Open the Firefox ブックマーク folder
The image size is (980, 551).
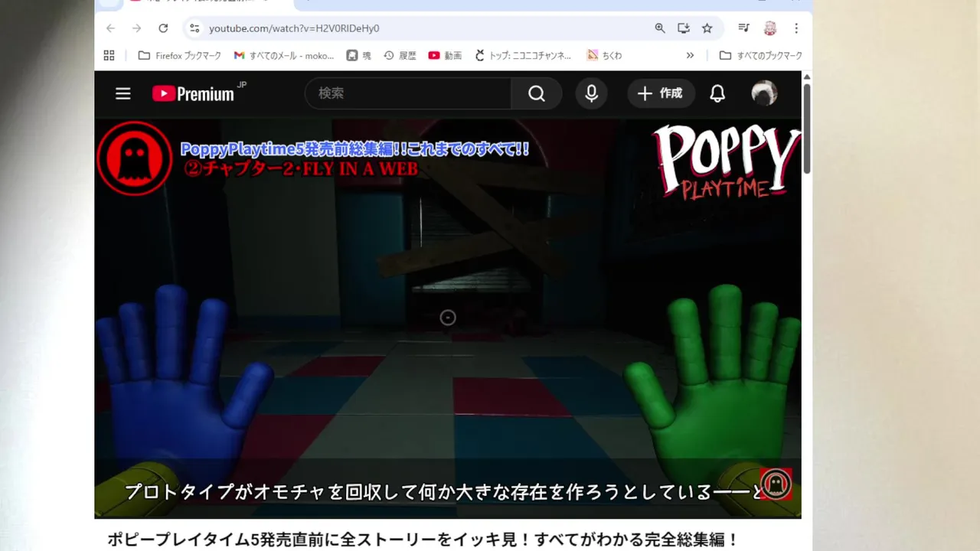pyautogui.click(x=179, y=55)
